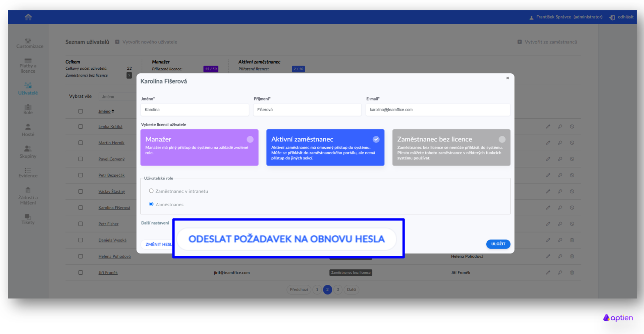
Task: Choose the Manažer licence card
Action: 199,147
